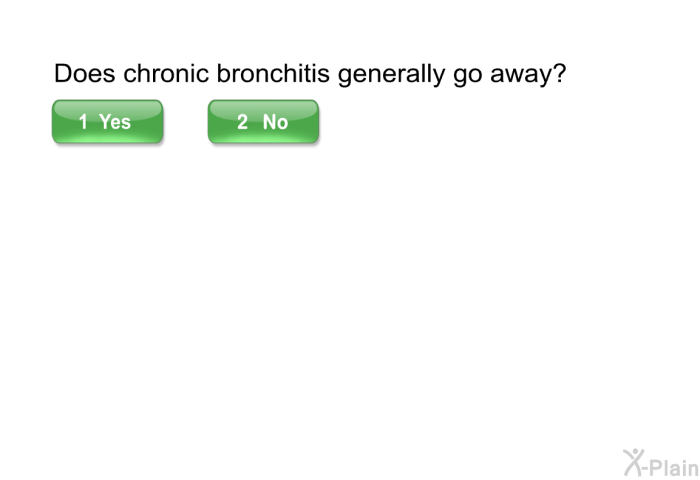Select the word No
Screen dimensions: 700x480
coord(275,122)
